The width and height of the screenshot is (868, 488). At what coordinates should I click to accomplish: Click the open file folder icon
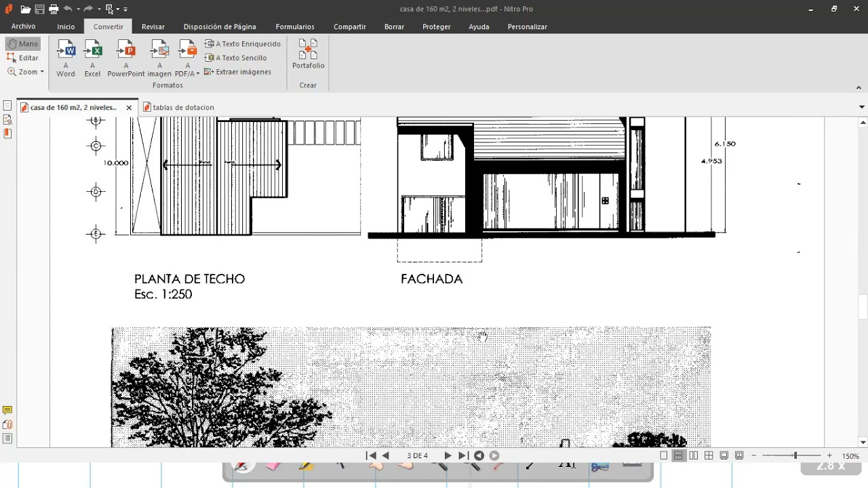click(25, 9)
